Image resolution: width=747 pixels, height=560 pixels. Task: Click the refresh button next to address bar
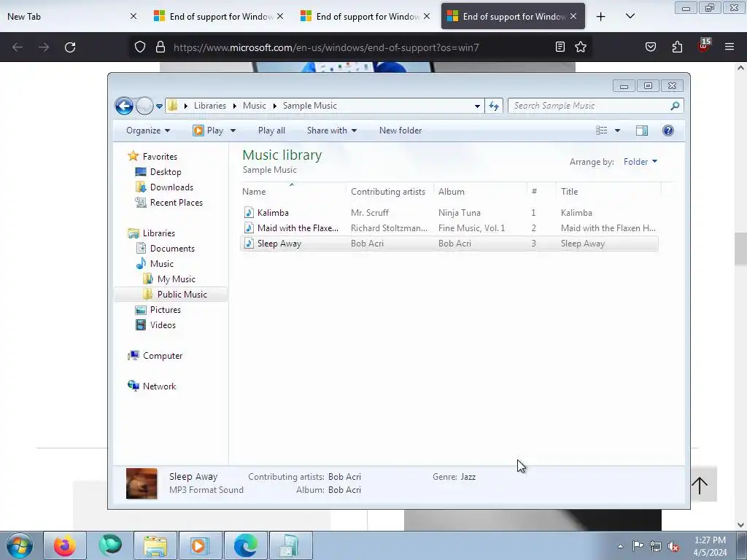pyautogui.click(x=494, y=106)
